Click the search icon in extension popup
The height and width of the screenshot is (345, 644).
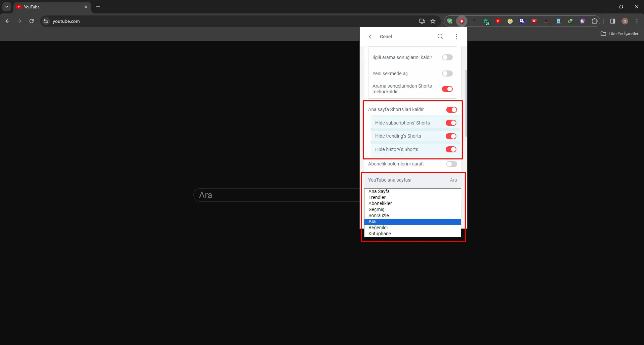click(440, 37)
